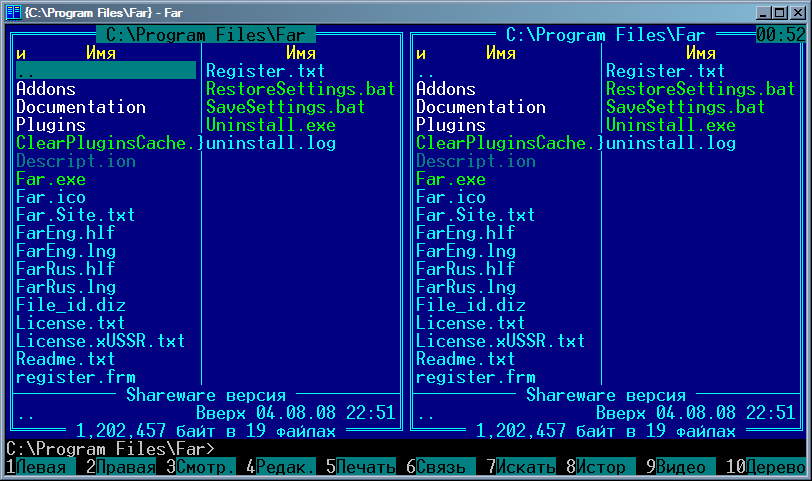Click the clock showing 00:52
This screenshot has height=481, width=812.
[780, 35]
